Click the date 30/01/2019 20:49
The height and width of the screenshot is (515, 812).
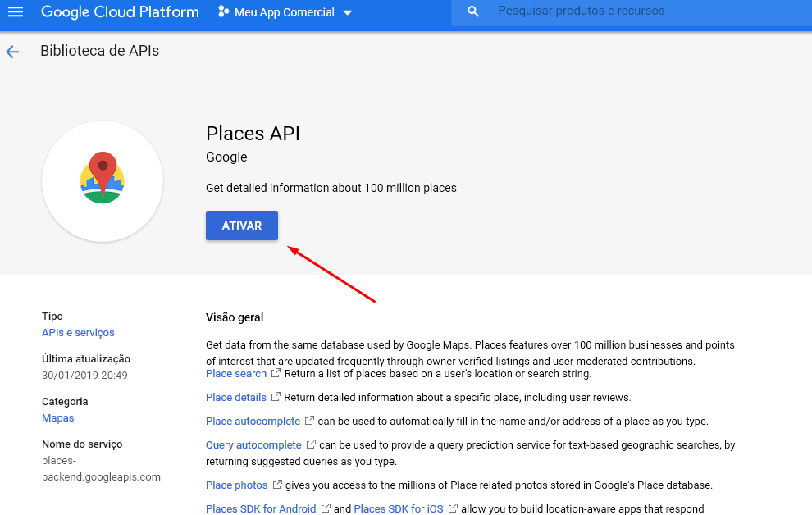85,376
